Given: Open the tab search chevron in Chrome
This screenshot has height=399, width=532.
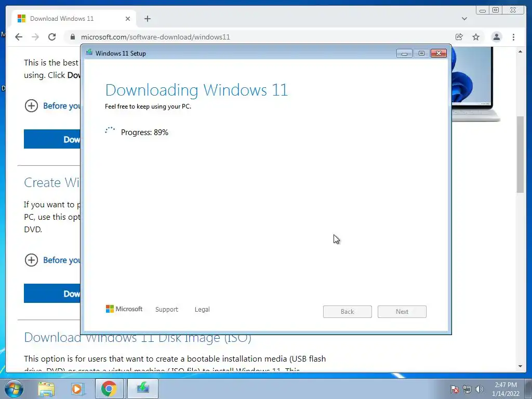Looking at the screenshot, I should 464,19.
